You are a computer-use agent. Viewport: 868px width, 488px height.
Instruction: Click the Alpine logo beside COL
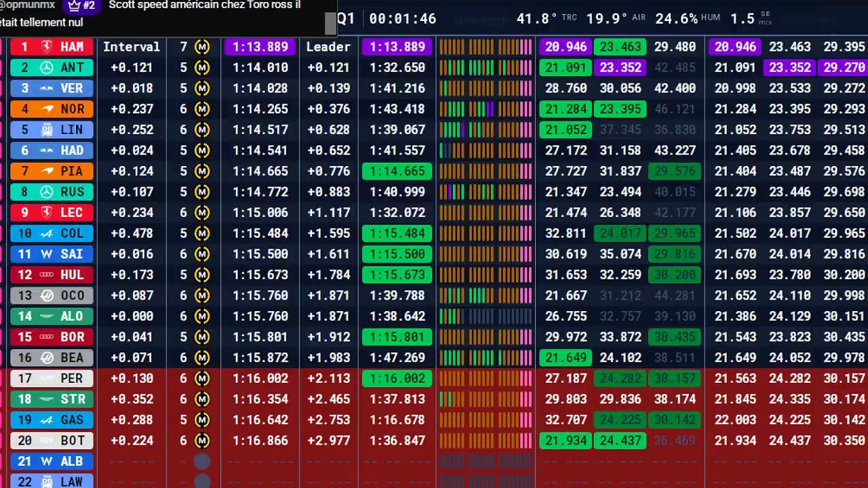coord(47,233)
